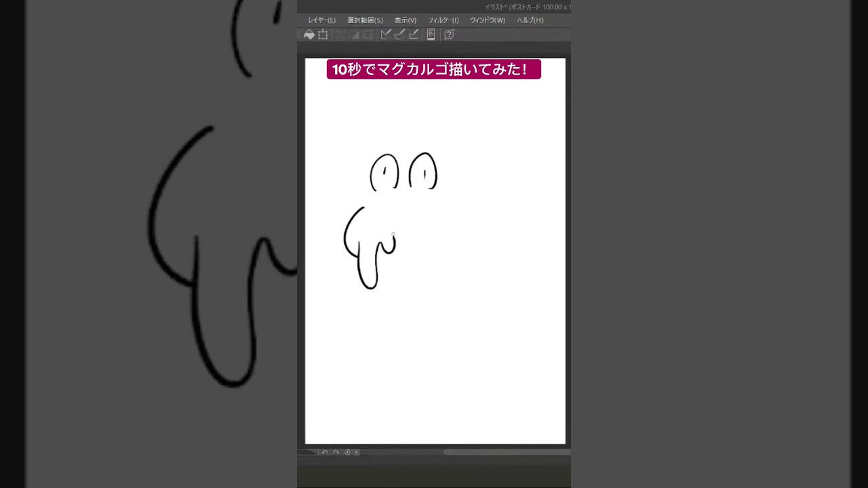The image size is (868, 488).
Task: Click the greyed-out Deselect icon
Action: click(341, 35)
